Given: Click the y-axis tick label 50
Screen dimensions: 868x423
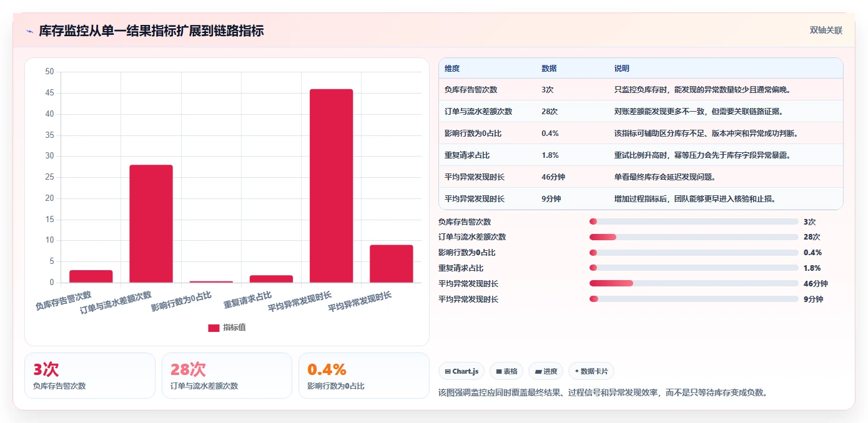Looking at the screenshot, I should [49, 72].
